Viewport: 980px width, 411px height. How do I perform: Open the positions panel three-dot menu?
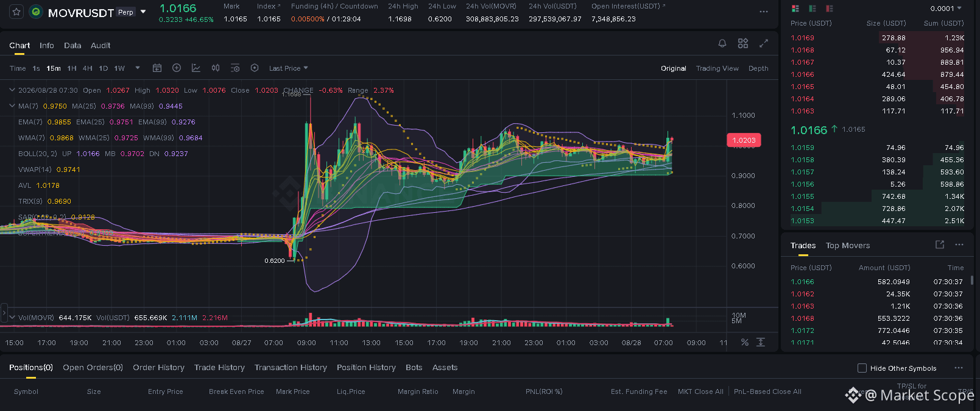[x=959, y=368]
